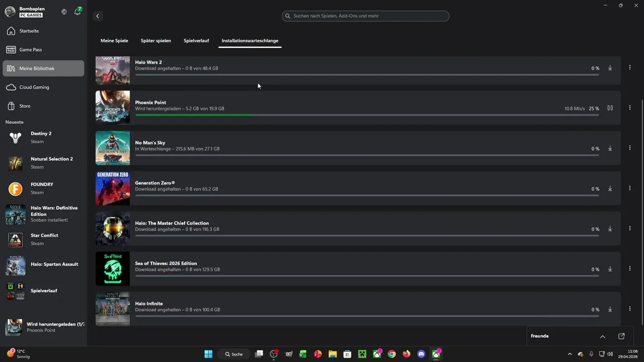The width and height of the screenshot is (644, 362).
Task: Open the Spielverlauf entry in the sidebar
Action: (x=44, y=291)
